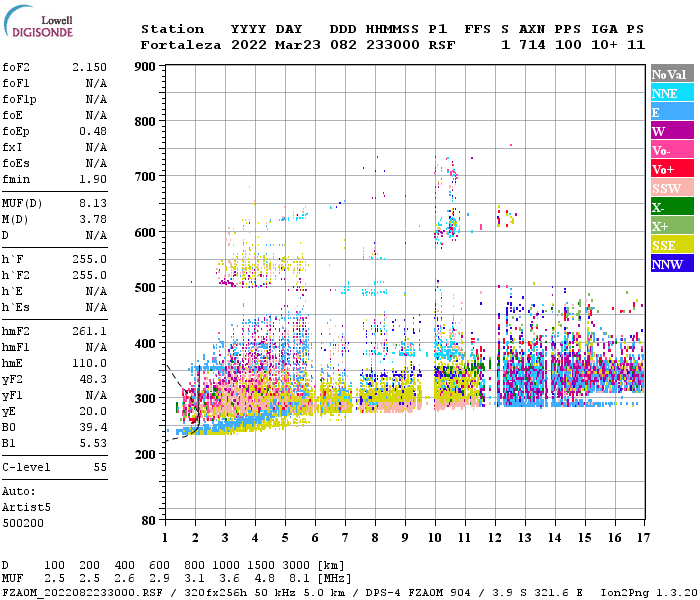Select the NNE cyan legend swatch
The image size is (700, 600).
[672, 93]
